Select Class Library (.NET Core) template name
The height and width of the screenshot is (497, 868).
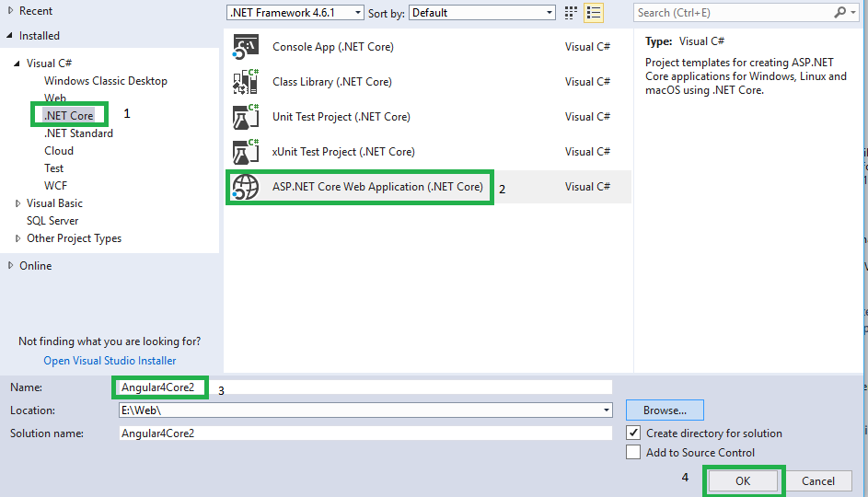pos(332,82)
